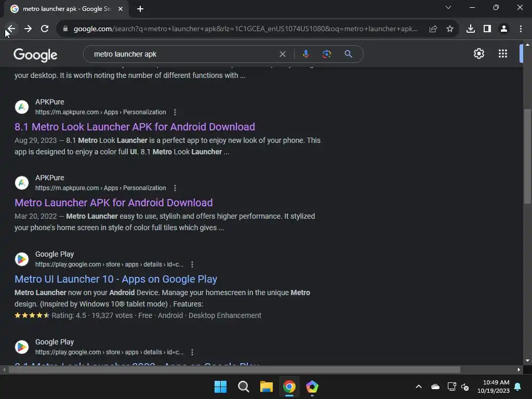Click the horizontal scrollbar thumb

[234, 370]
